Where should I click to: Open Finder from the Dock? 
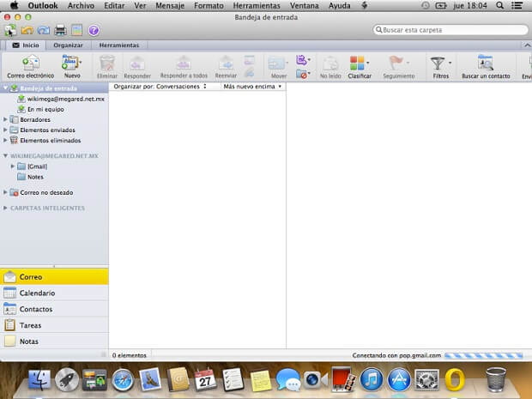point(39,380)
